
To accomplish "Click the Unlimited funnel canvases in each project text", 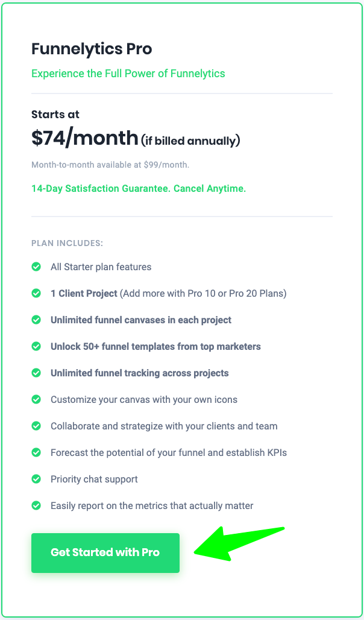I will [141, 320].
